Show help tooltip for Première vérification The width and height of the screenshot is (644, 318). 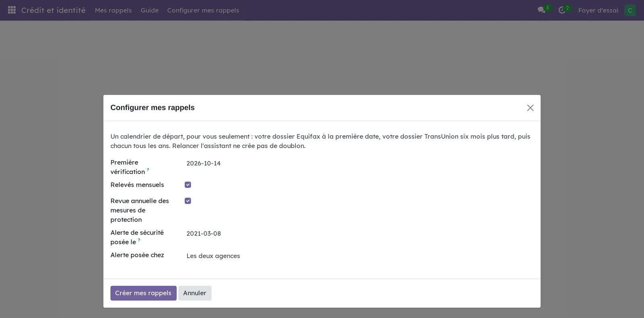tap(148, 170)
